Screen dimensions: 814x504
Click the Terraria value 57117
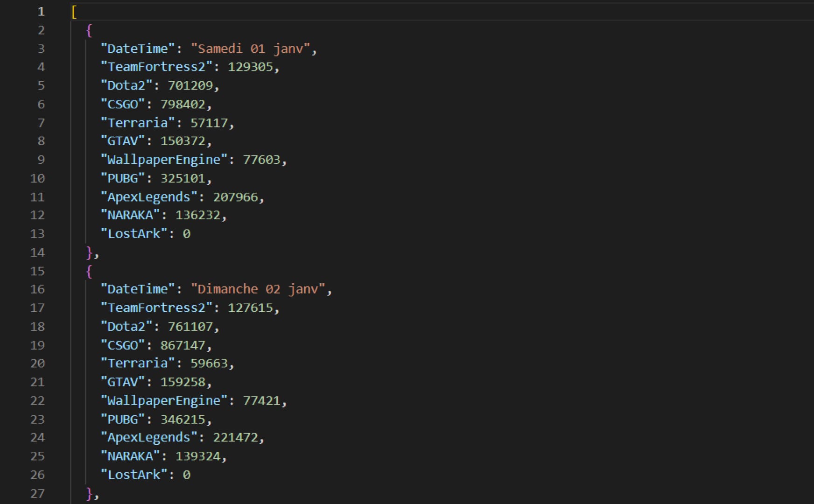pos(209,123)
